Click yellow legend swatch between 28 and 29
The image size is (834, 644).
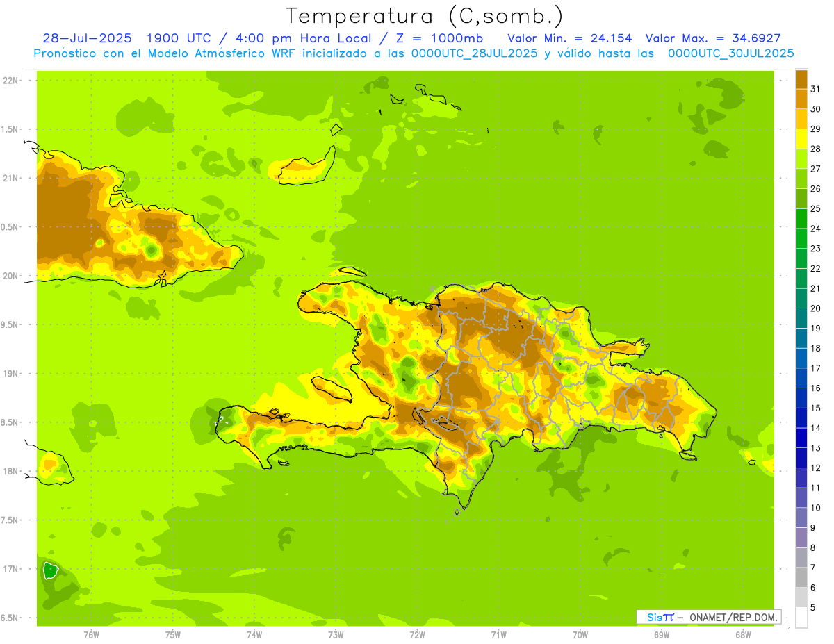(801, 138)
